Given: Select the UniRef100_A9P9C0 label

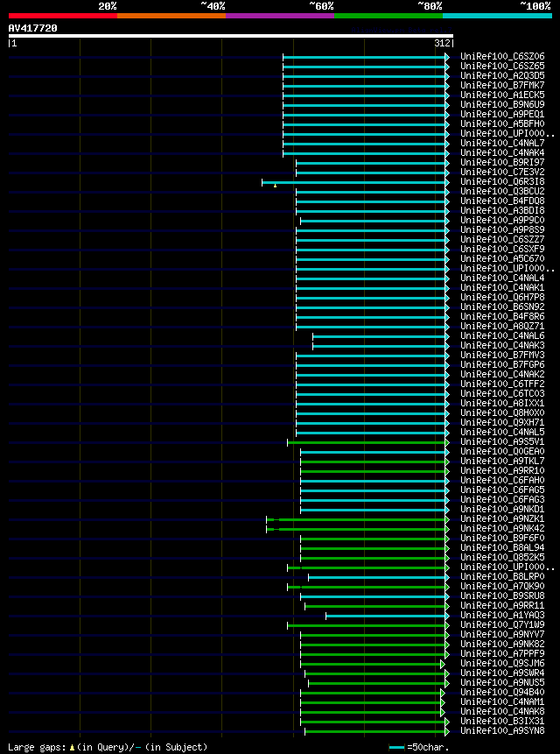Looking at the screenshot, I should pos(502,220).
